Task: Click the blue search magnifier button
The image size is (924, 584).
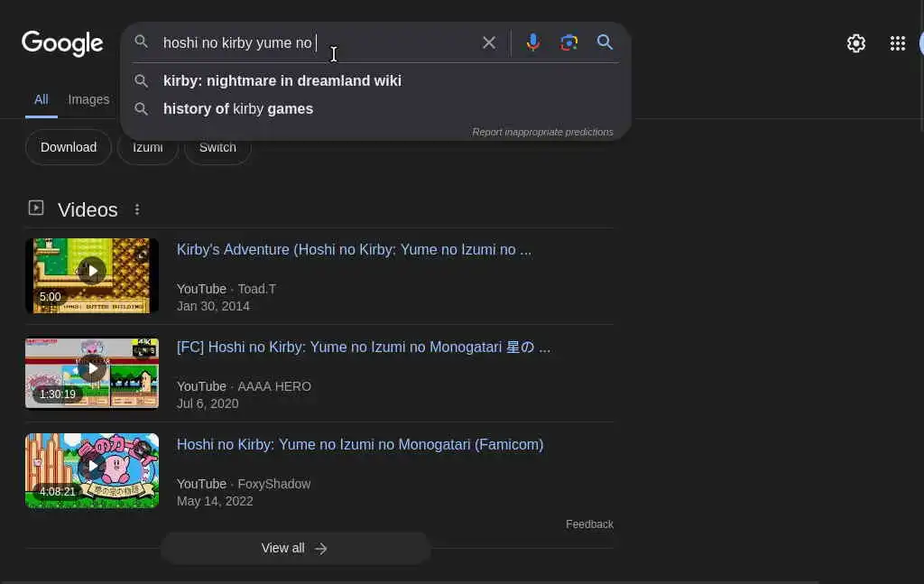Action: pos(605,42)
